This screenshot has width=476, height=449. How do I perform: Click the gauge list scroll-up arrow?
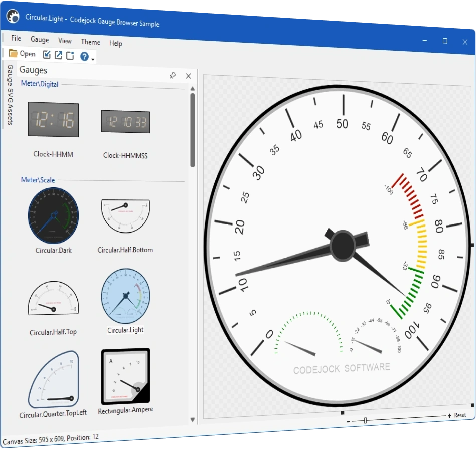point(193,89)
